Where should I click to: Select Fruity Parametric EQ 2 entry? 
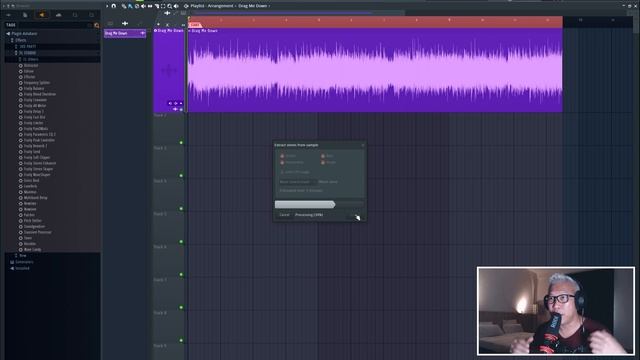pos(39,134)
